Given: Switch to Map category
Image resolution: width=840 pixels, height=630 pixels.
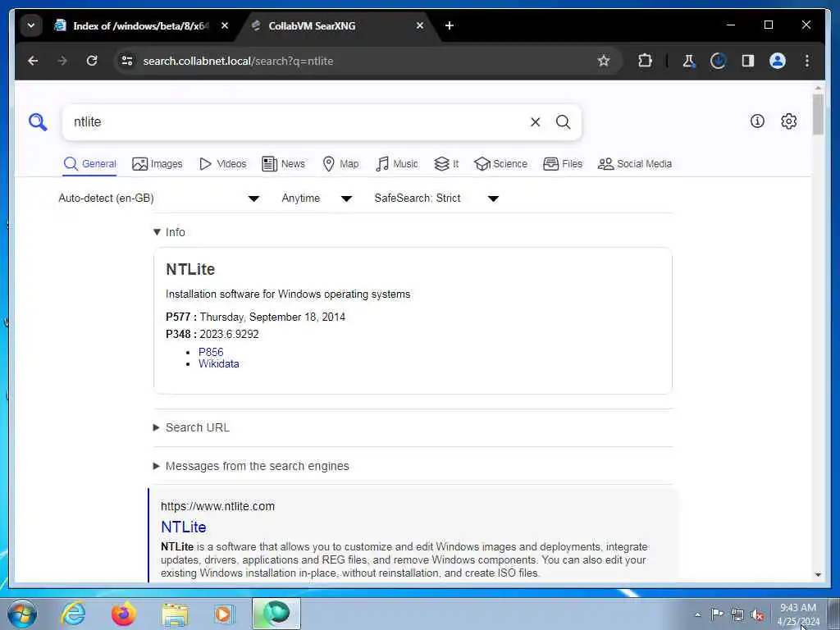Looking at the screenshot, I should pos(340,164).
